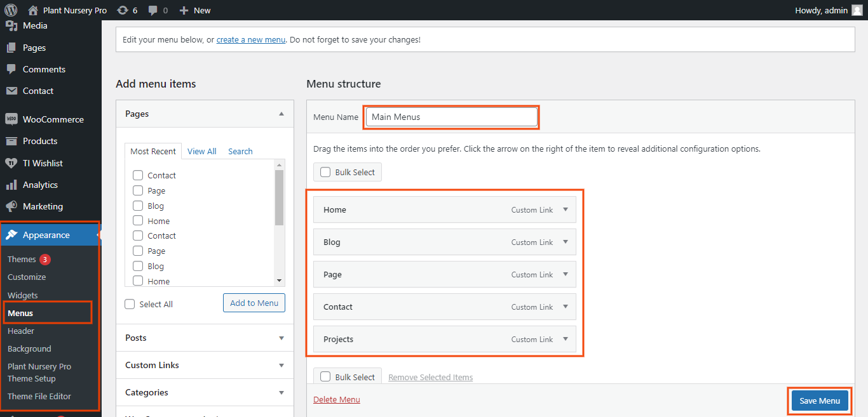868x417 pixels.
Task: Open the Customize submenu item
Action: [x=27, y=277]
